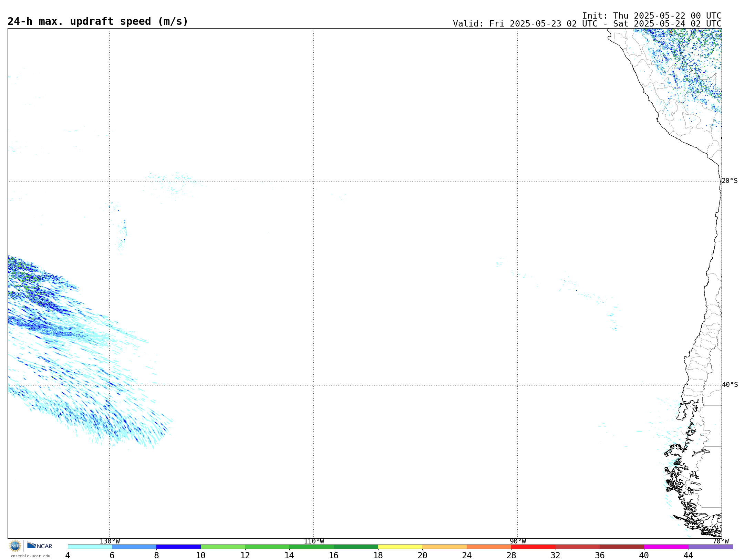
Task: Click the 110°W longitude label
Action: [x=314, y=541]
